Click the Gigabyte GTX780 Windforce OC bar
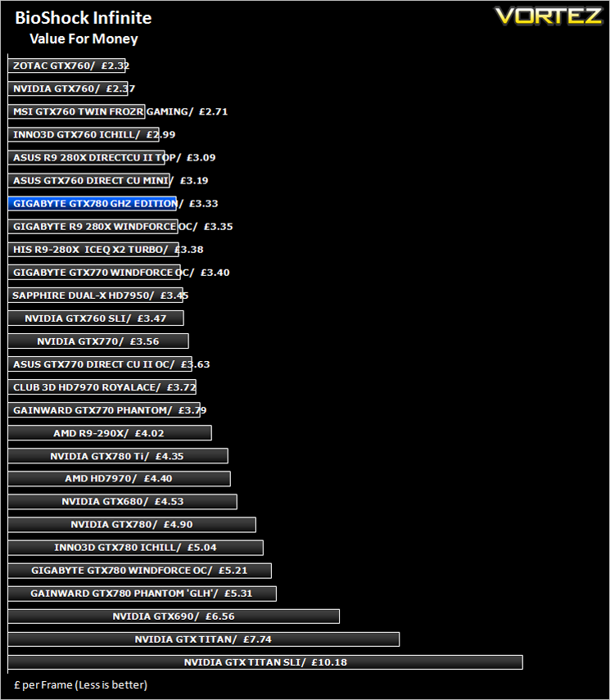This screenshot has height=700, width=610. [x=140, y=571]
